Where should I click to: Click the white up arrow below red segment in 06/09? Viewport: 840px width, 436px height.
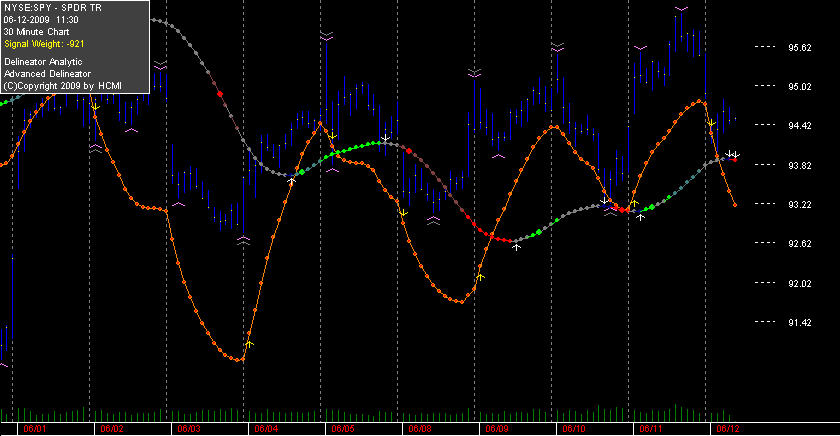pos(516,247)
